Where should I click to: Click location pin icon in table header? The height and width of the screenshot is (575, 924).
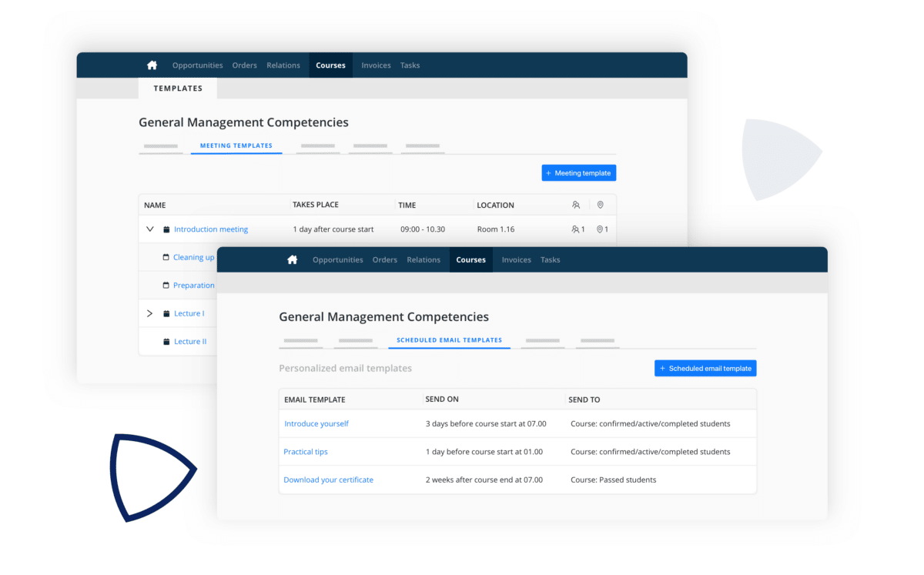600,205
